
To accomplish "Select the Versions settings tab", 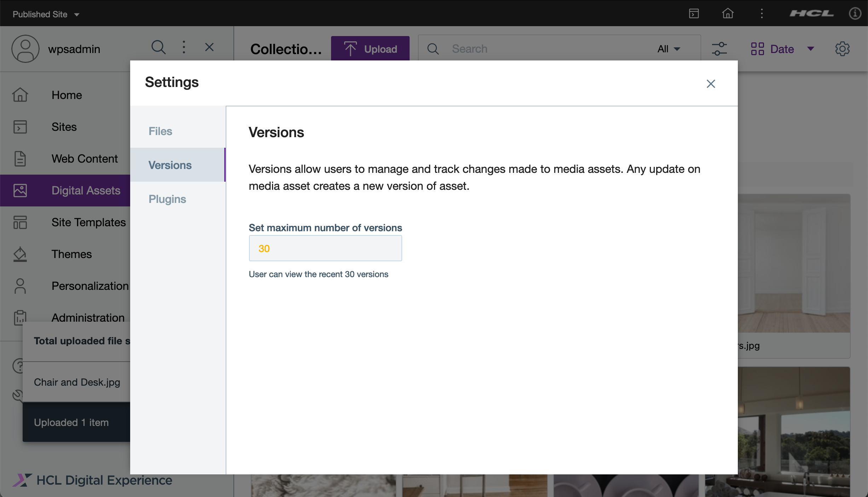I will [169, 164].
